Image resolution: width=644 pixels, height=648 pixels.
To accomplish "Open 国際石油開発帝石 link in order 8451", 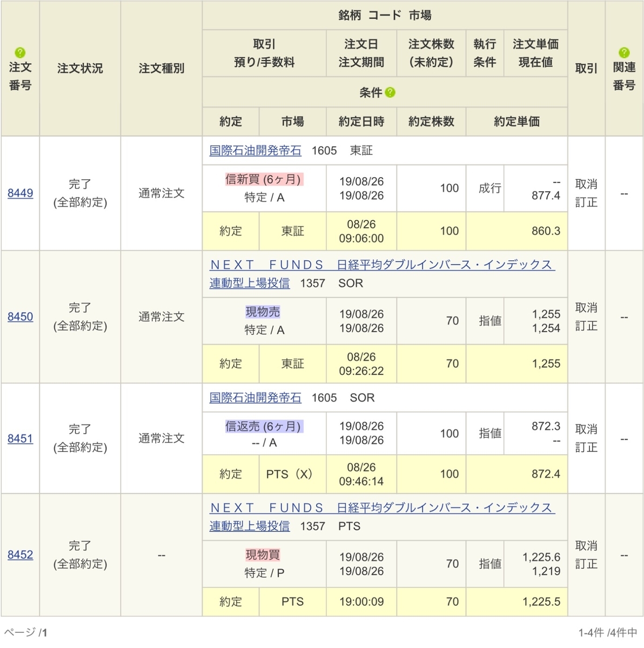I will pyautogui.click(x=255, y=397).
